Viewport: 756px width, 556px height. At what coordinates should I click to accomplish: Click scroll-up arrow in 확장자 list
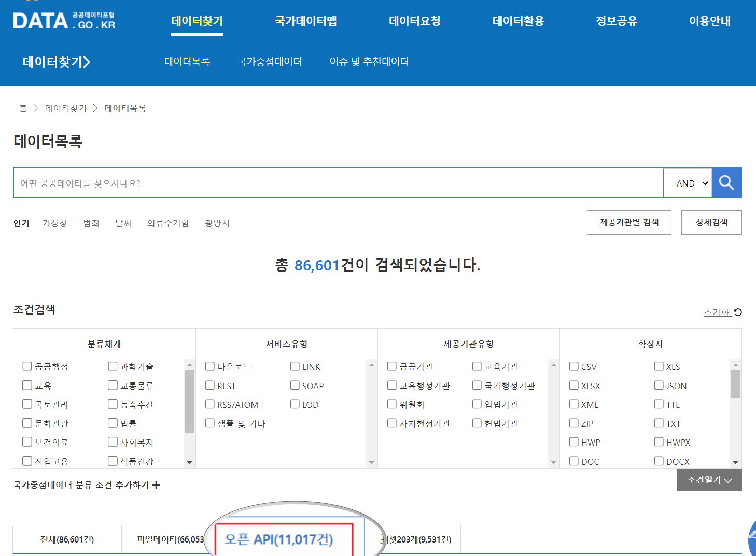pos(736,365)
